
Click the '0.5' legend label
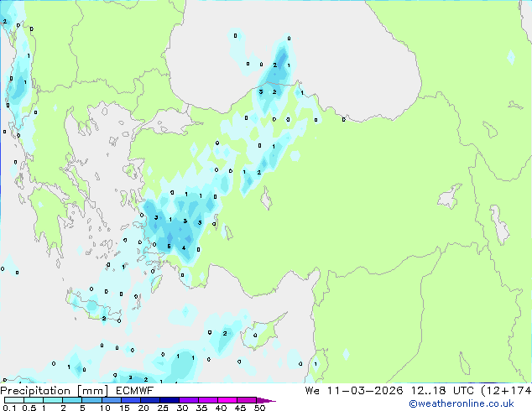coord(29,408)
